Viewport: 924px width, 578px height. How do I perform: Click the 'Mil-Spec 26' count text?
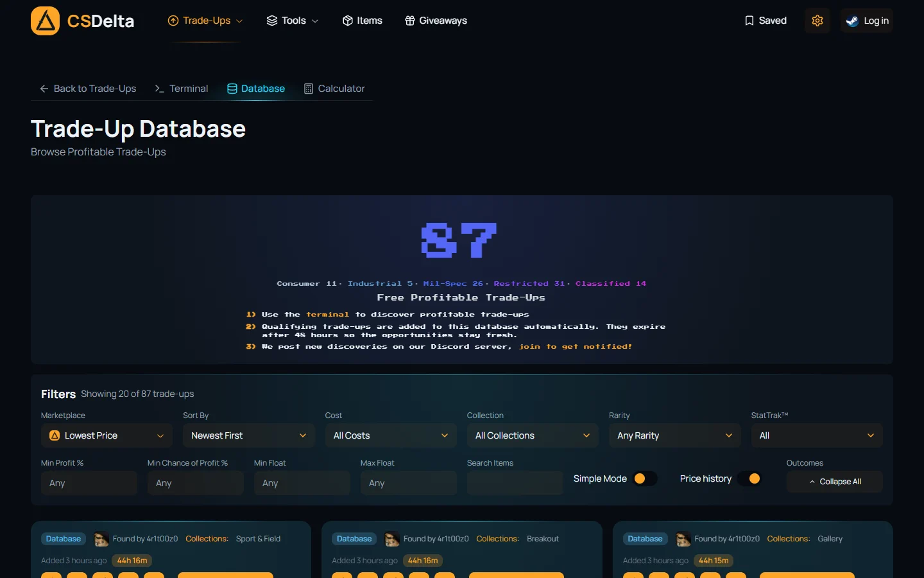pos(453,284)
